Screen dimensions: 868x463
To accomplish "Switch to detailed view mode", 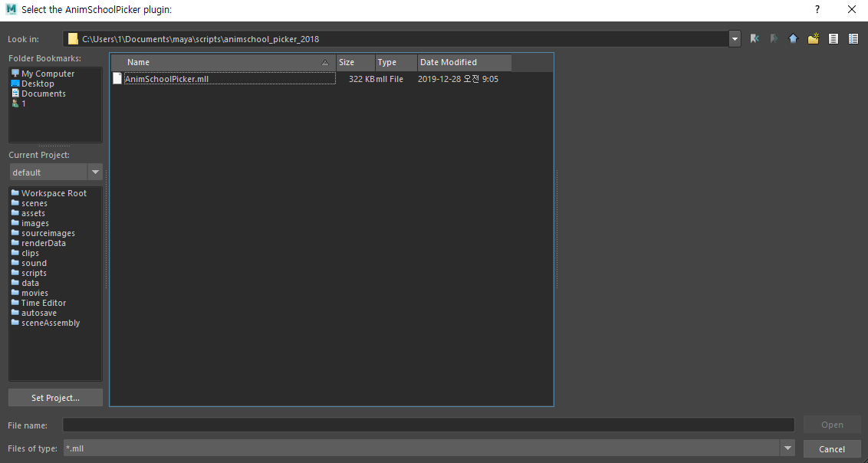I will (x=853, y=39).
